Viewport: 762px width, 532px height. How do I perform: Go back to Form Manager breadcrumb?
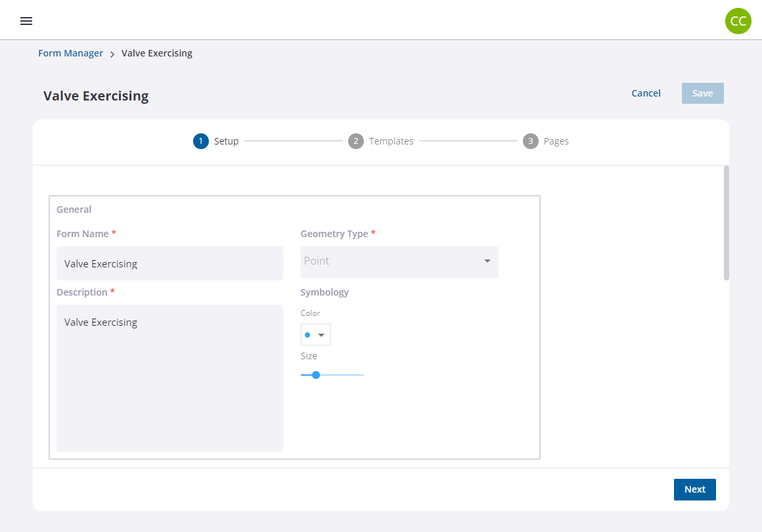70,53
